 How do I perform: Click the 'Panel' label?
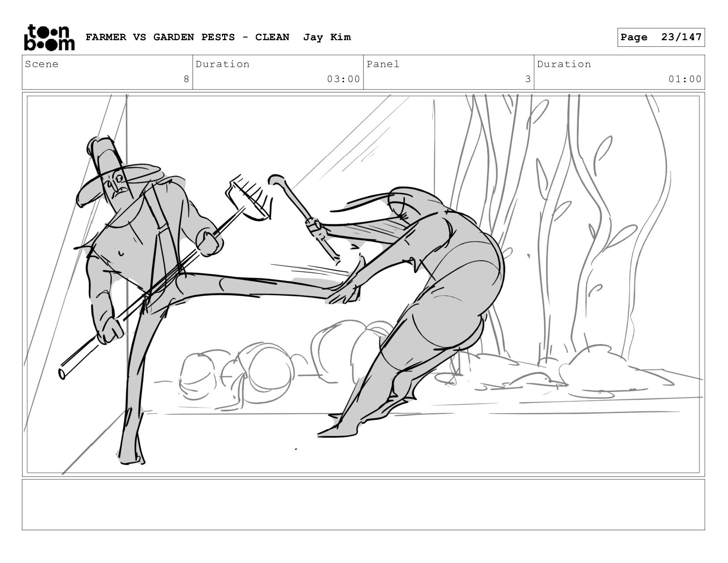383,64
